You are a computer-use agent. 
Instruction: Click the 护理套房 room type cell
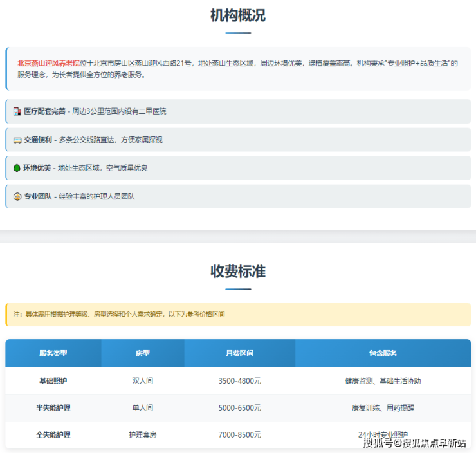click(x=142, y=435)
